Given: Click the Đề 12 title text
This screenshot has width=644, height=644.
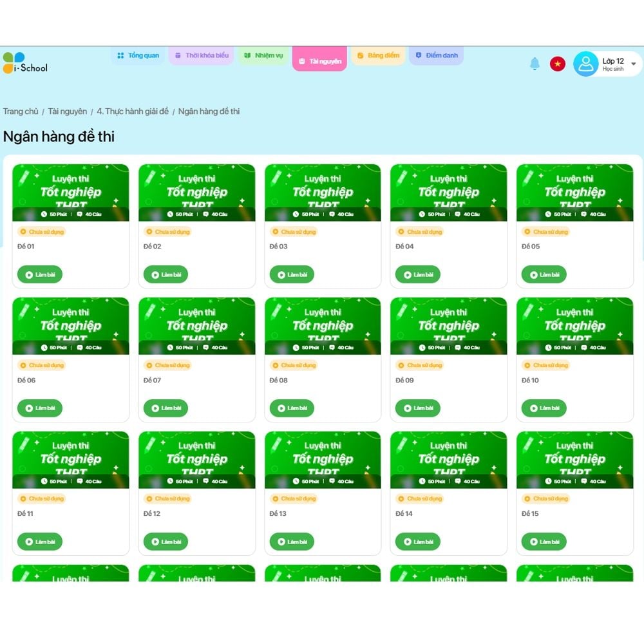Looking at the screenshot, I should [151, 514].
